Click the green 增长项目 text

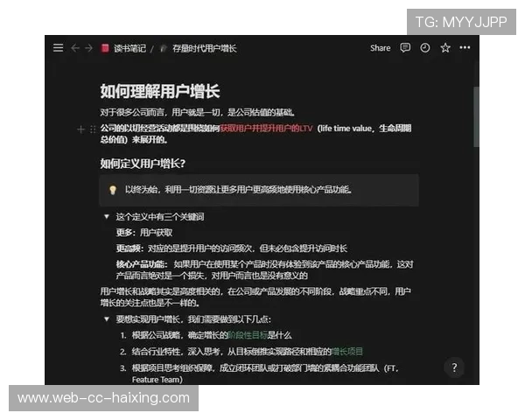point(347,351)
